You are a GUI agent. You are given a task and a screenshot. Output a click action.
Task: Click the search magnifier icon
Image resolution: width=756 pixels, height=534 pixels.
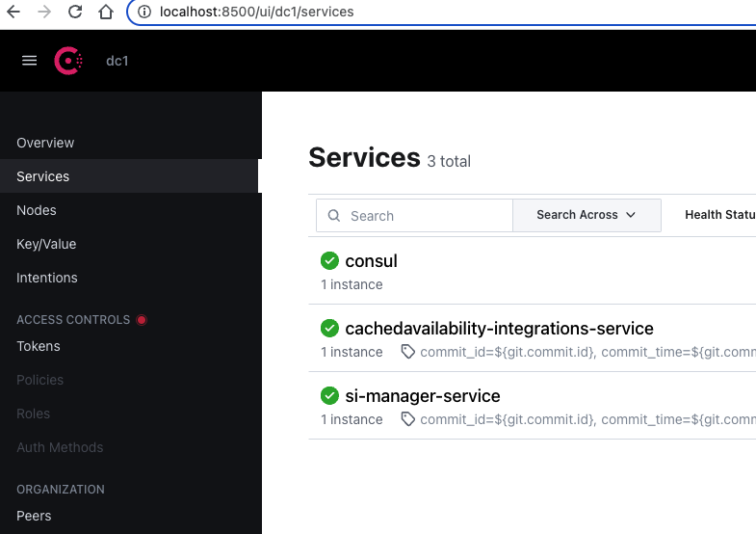point(334,216)
